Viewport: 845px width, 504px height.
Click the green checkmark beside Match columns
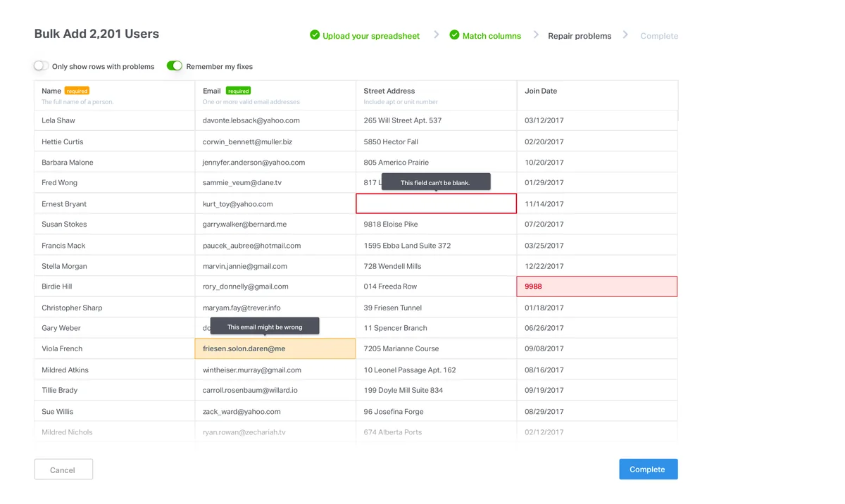[x=454, y=35]
